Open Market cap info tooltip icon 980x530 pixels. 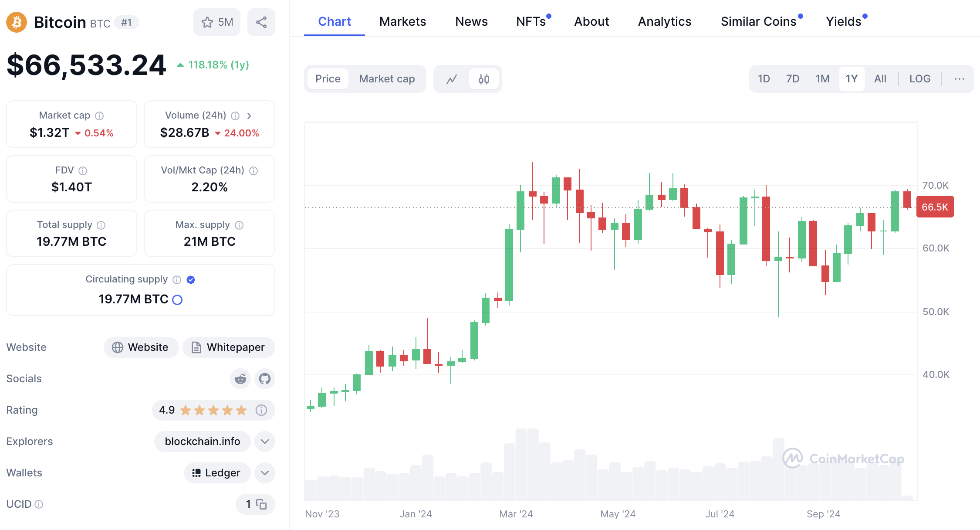point(99,116)
